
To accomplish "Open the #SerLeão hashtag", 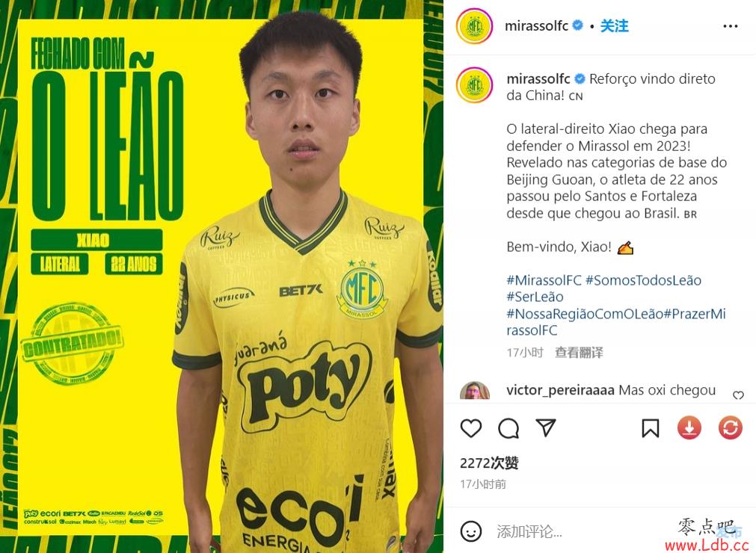I will click(535, 297).
